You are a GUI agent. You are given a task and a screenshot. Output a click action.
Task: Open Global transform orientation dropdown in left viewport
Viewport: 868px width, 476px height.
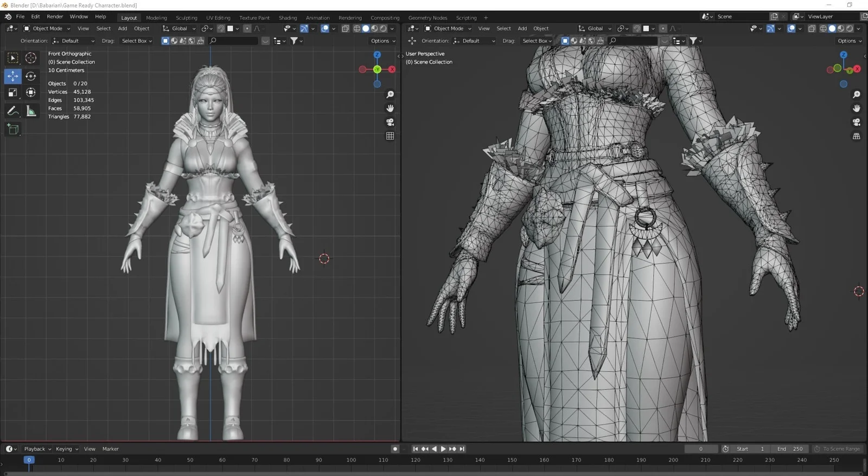[x=179, y=28]
